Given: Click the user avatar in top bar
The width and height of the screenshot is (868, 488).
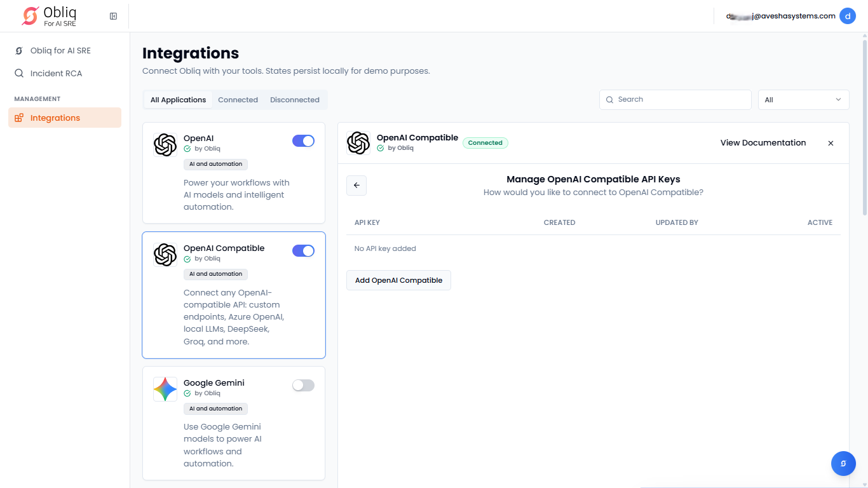Looking at the screenshot, I should (847, 16).
